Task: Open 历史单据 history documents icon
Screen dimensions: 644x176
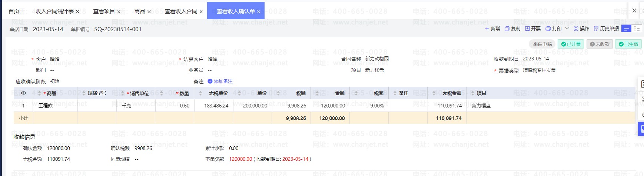Action: pos(596,29)
